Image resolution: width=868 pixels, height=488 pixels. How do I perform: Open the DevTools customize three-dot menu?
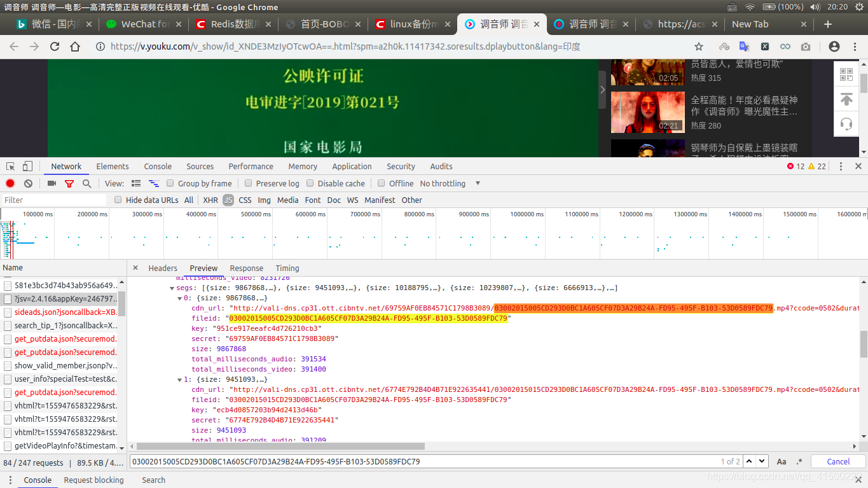point(842,166)
